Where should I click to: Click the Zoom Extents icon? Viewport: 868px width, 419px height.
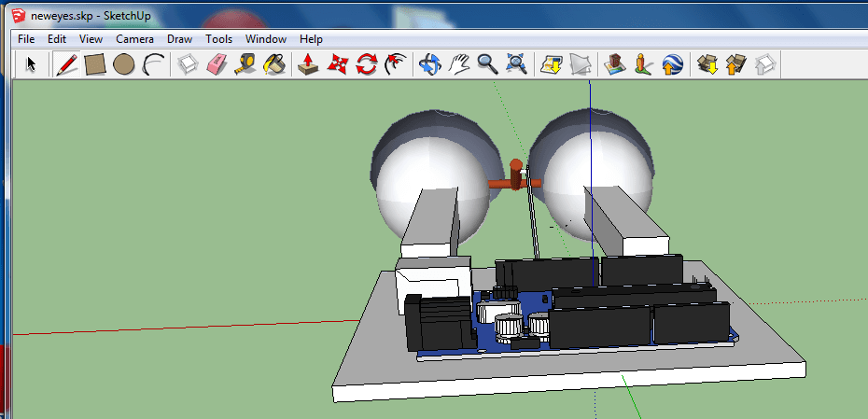pyautogui.click(x=516, y=64)
